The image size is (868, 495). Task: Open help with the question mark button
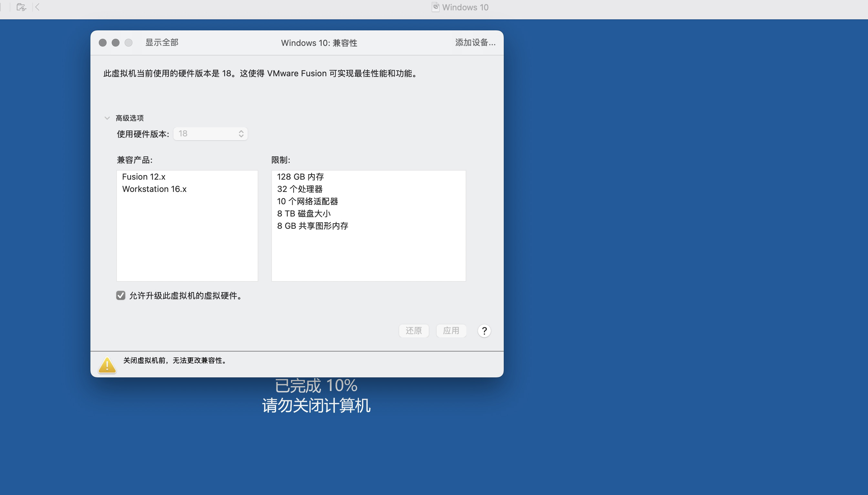tap(484, 331)
